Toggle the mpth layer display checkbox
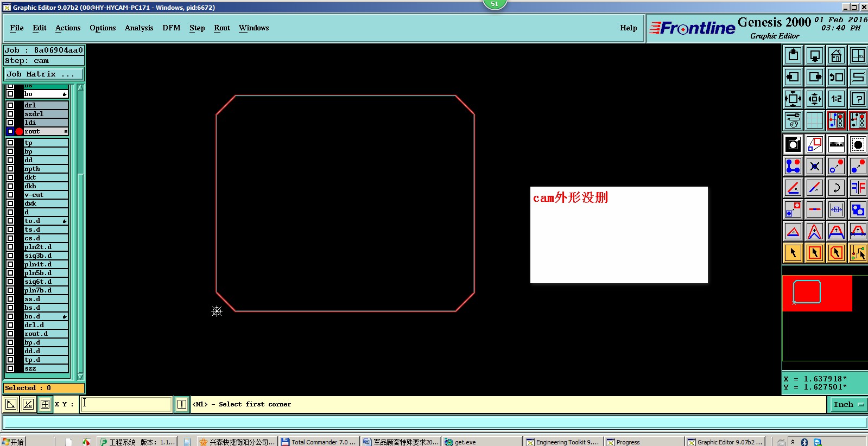The image size is (868, 446). click(10, 169)
